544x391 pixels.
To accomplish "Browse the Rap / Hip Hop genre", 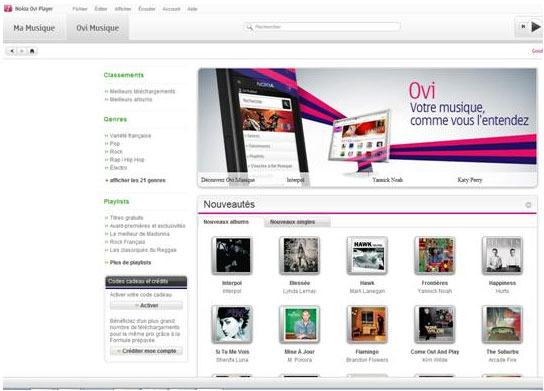I will 127,160.
